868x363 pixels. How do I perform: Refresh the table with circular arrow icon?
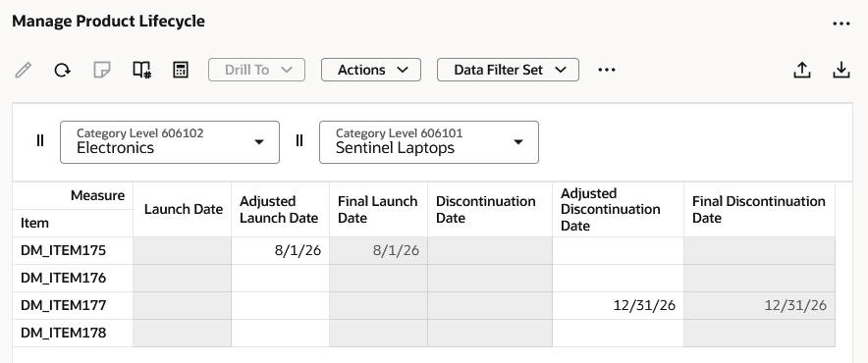62,70
